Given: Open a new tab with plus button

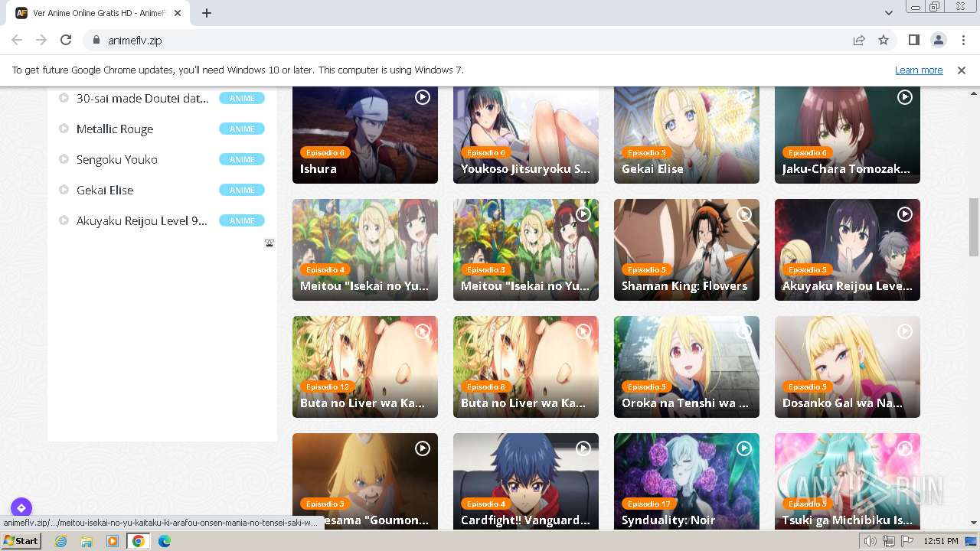Looking at the screenshot, I should tap(207, 13).
